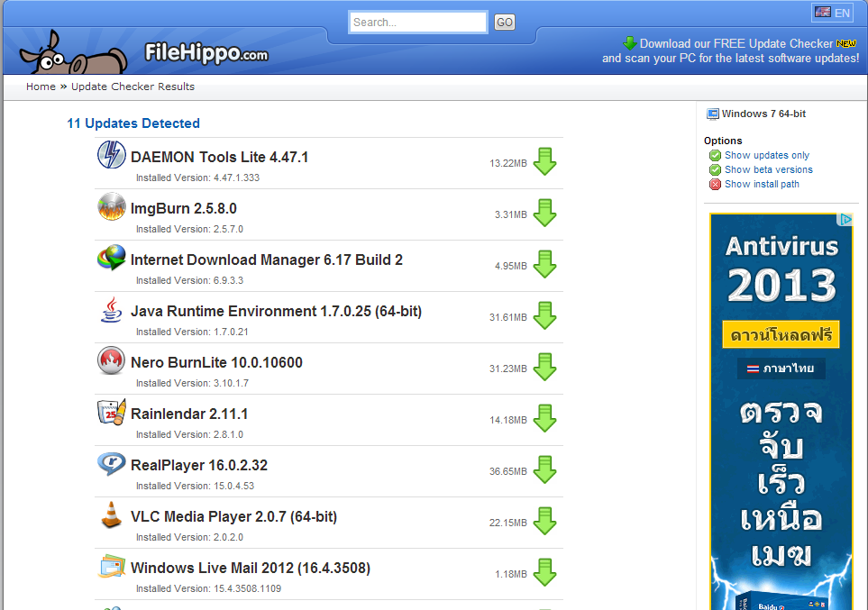
Task: Click the RealPlayer logo icon
Action: pyautogui.click(x=111, y=463)
